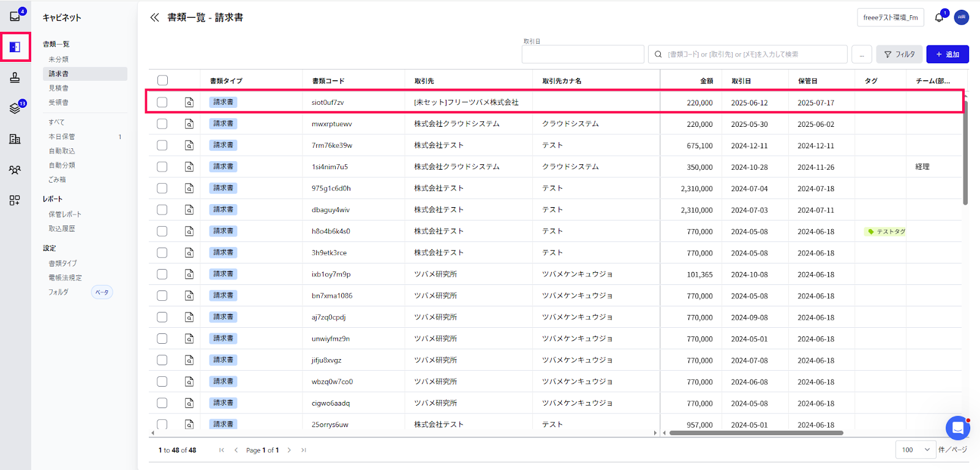Preview document icon for mwxrptuewv row
This screenshot has width=980, height=470.
tap(189, 124)
